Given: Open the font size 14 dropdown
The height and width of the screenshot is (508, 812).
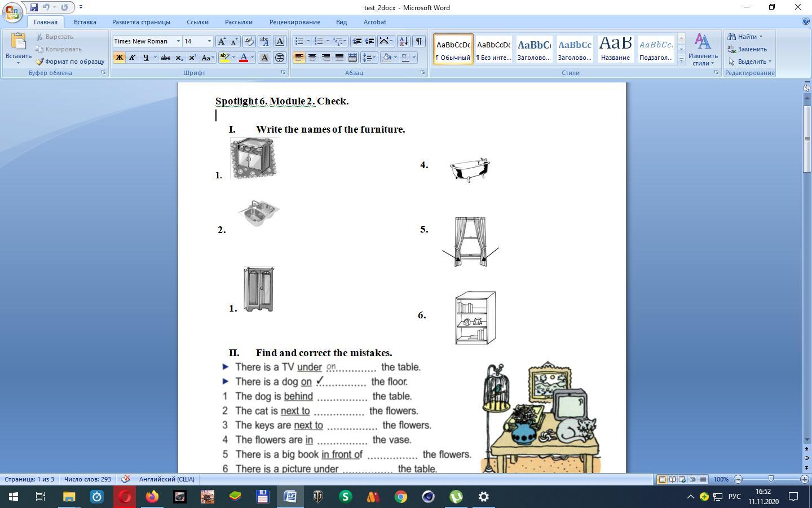Looking at the screenshot, I should (209, 41).
